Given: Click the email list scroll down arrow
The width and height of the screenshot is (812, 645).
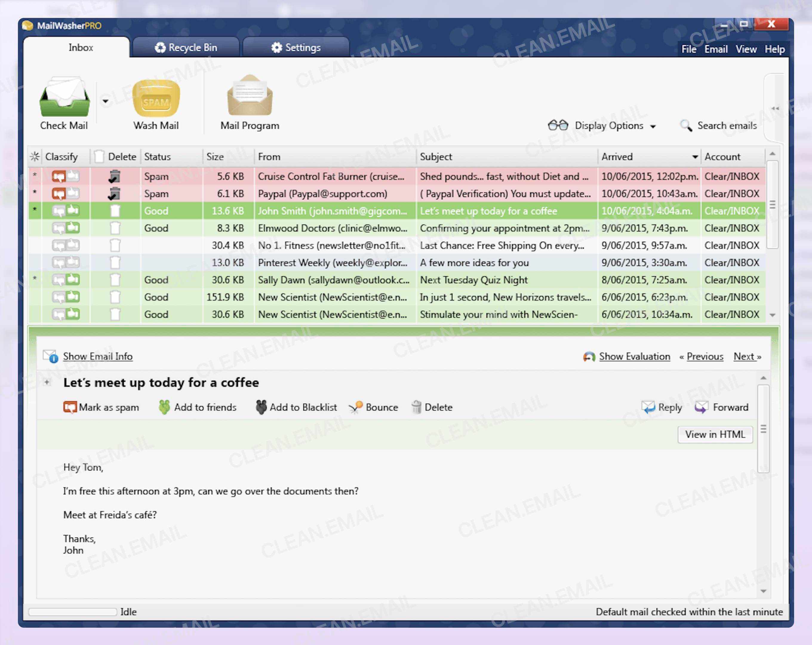Looking at the screenshot, I should (x=772, y=315).
